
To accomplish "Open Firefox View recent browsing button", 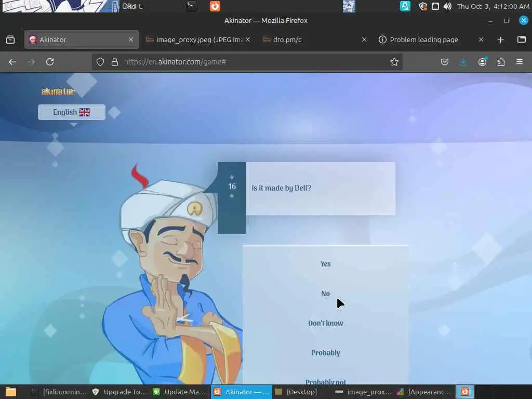I will [10, 39].
